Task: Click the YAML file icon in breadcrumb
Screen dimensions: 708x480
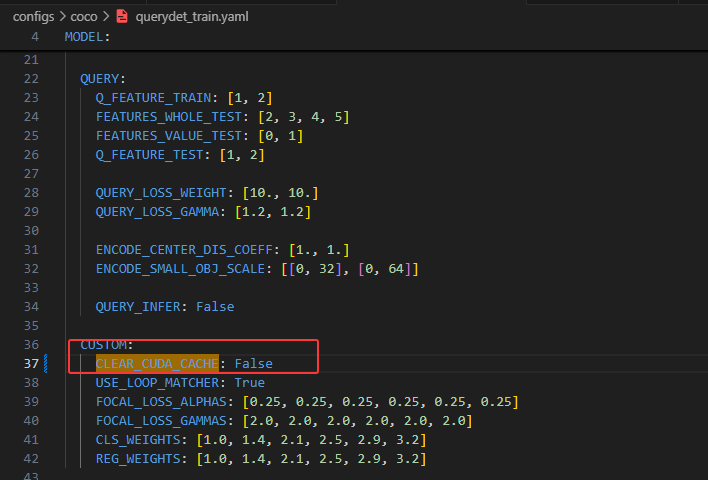Action: coord(122,17)
